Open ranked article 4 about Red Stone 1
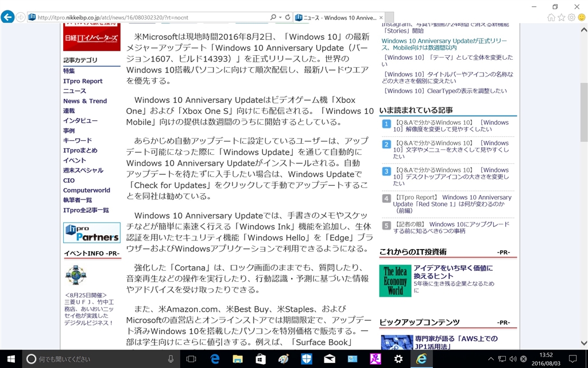The height and width of the screenshot is (368, 588). (x=452, y=204)
